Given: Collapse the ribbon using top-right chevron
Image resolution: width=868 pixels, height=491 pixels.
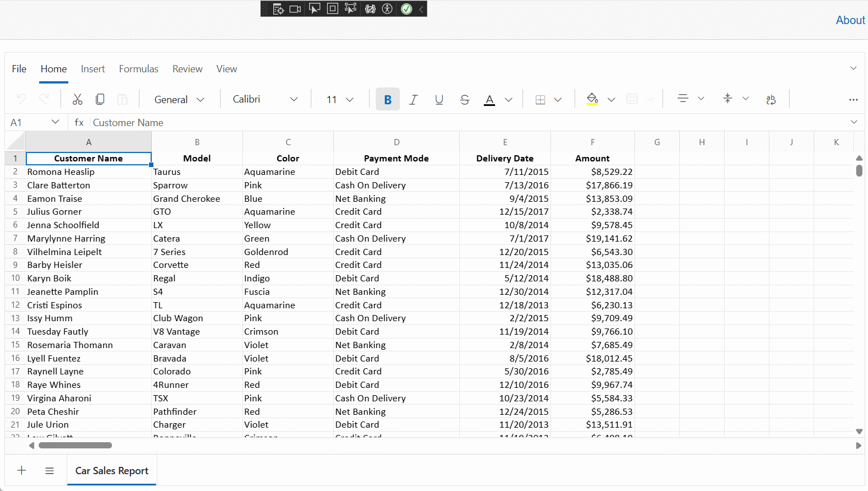Looking at the screenshot, I should tap(853, 68).
